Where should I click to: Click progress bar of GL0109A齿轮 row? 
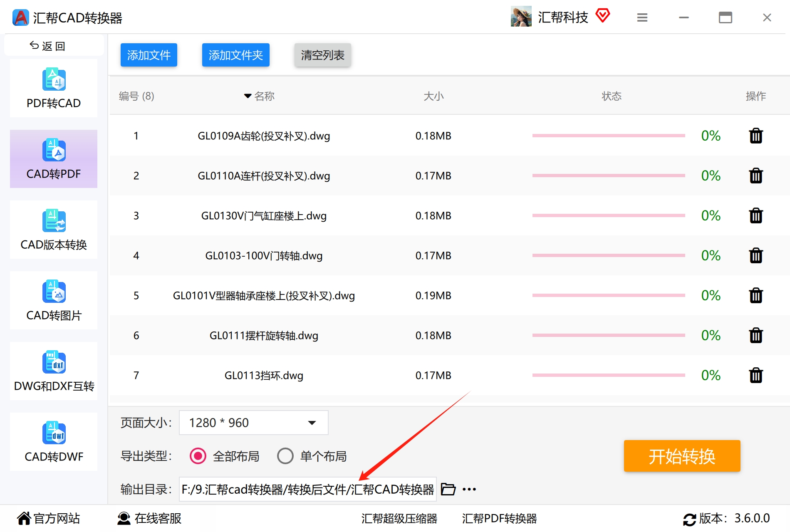click(x=609, y=136)
